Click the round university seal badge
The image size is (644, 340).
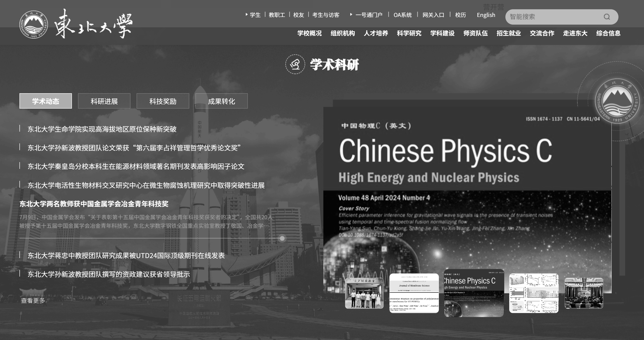point(617,101)
